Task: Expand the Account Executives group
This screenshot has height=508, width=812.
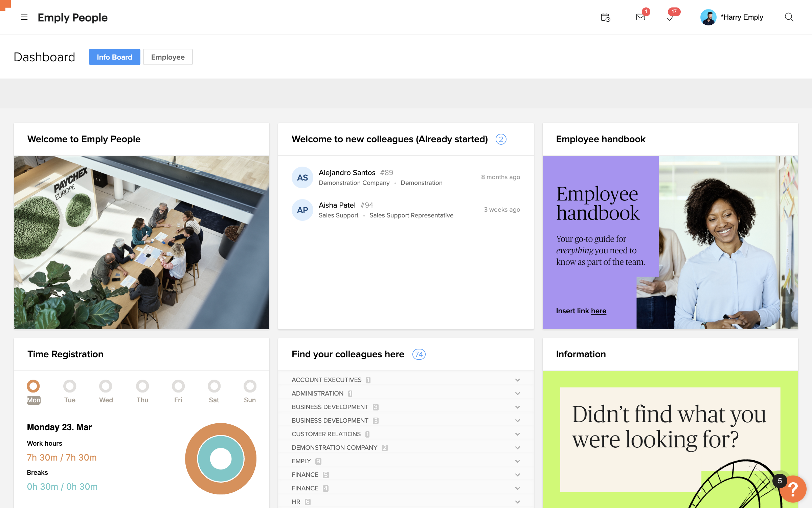Action: point(517,380)
